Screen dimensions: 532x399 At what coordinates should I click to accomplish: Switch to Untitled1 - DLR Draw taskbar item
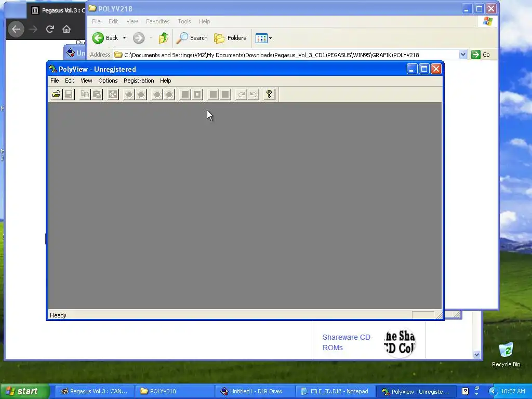tap(255, 391)
